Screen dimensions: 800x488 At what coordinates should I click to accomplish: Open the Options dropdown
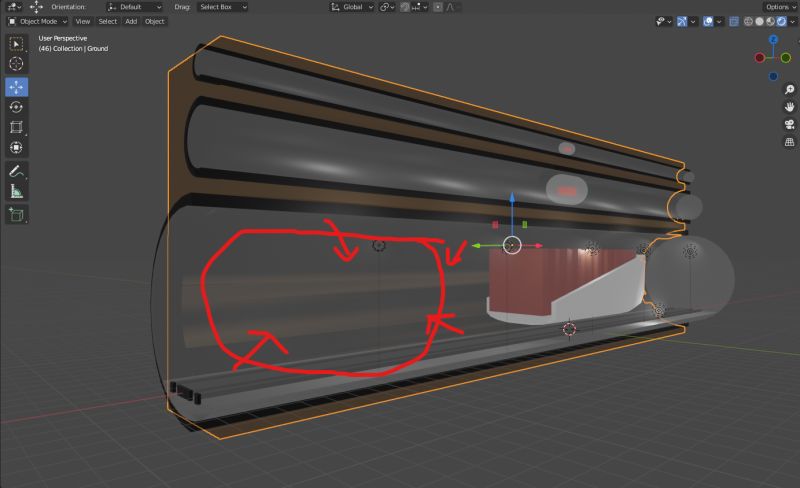point(780,7)
